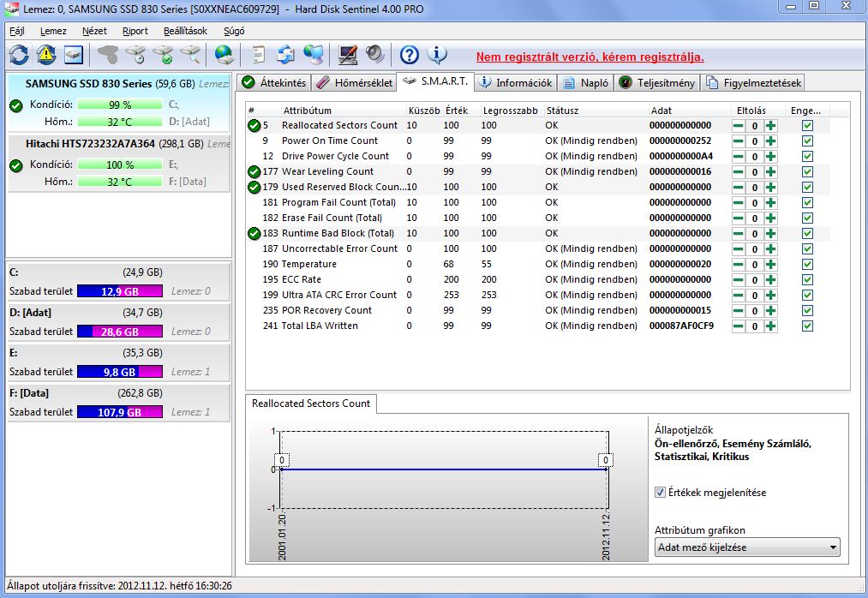Image resolution: width=868 pixels, height=598 pixels.
Task: Click the registration notice link in red
Action: point(590,57)
